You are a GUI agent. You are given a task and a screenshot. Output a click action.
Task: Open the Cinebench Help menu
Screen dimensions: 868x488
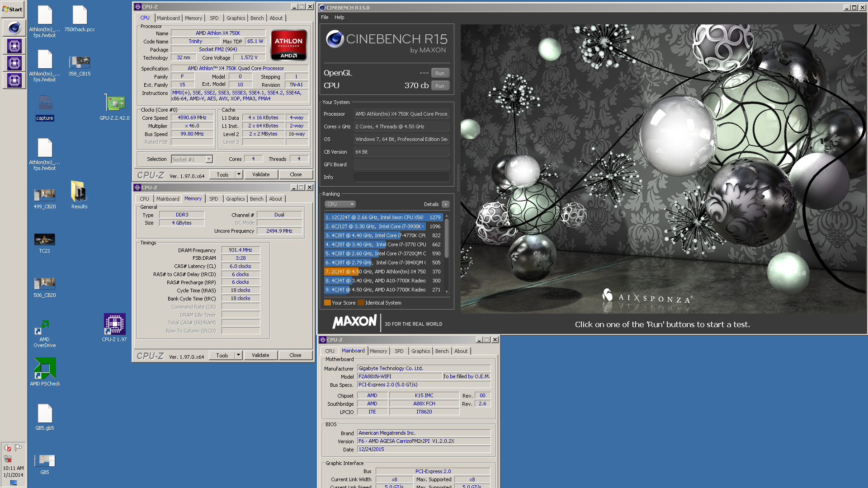[339, 17]
